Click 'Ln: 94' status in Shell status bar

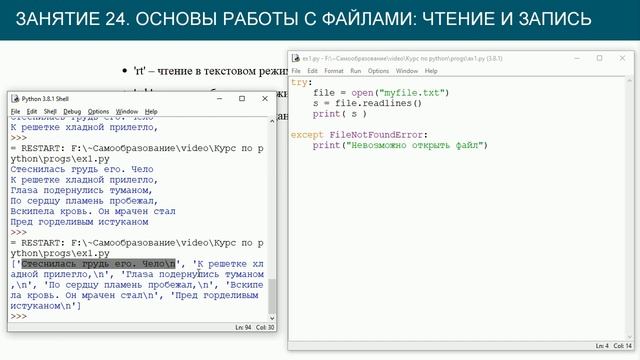point(243,327)
